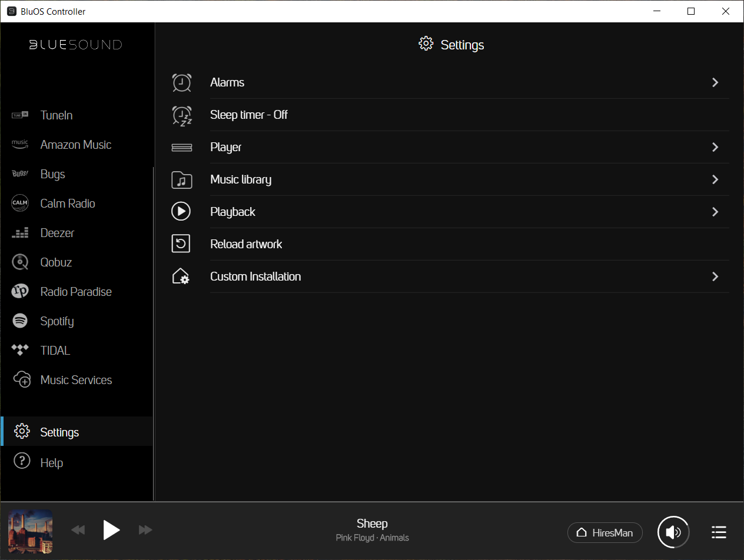Viewport: 744px width, 560px height.
Task: Expand the Player settings arrow
Action: click(x=715, y=147)
